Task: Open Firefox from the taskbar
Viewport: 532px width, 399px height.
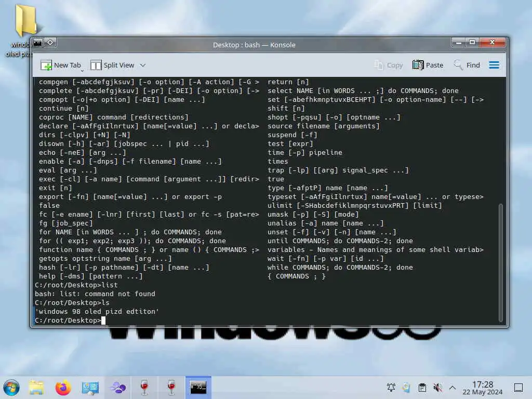Action: (63, 388)
